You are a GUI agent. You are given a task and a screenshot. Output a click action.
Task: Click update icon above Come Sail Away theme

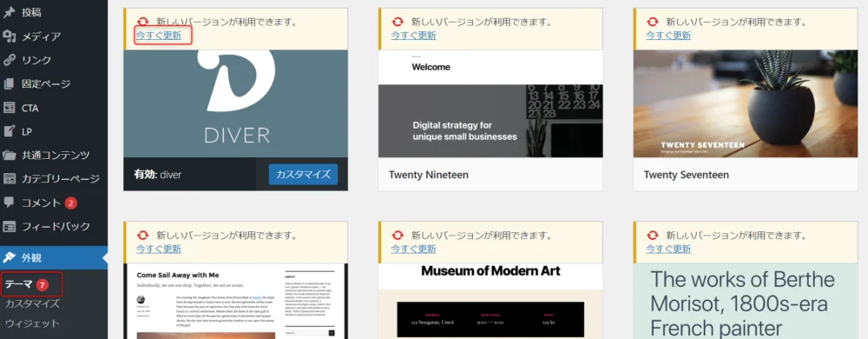tap(142, 236)
